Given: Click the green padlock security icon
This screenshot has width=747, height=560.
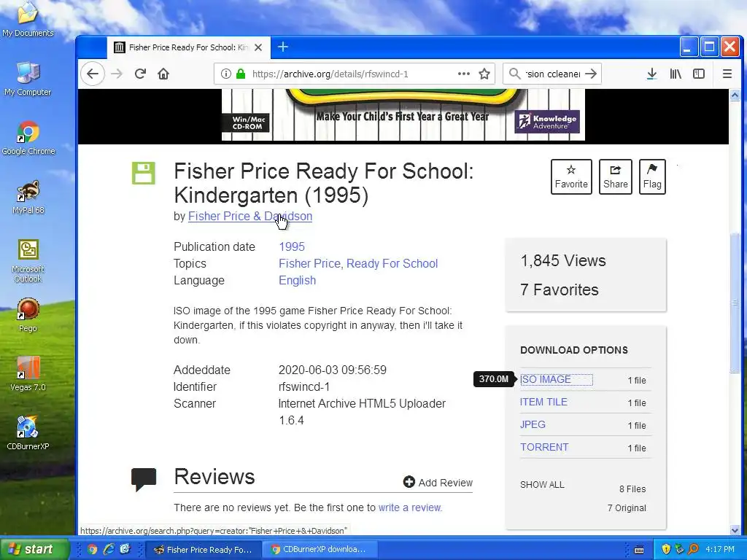Looking at the screenshot, I should point(241,74).
